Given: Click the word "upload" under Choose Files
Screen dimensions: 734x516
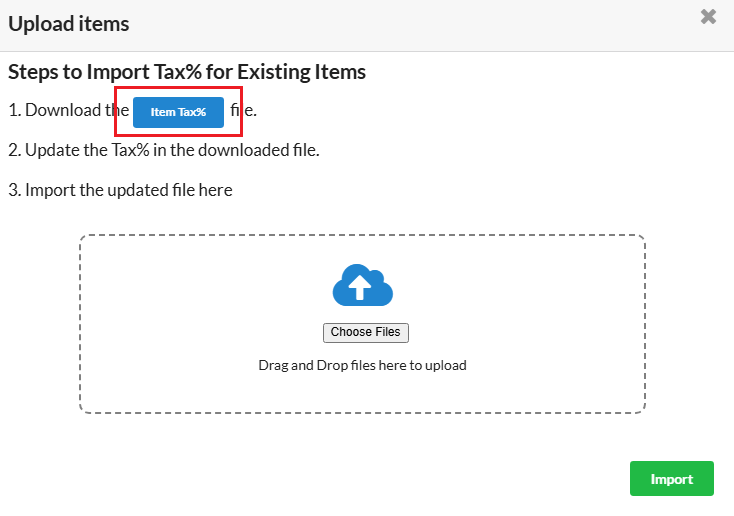Looking at the screenshot, I should 446,365.
